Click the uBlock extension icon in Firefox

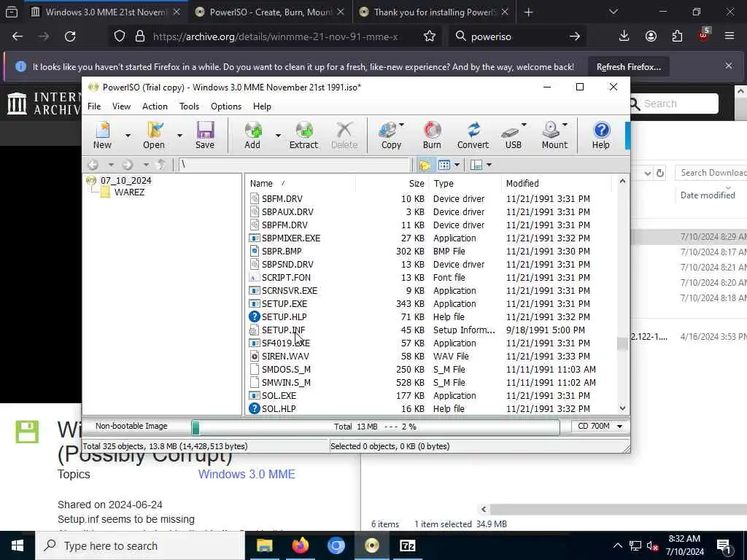click(703, 35)
